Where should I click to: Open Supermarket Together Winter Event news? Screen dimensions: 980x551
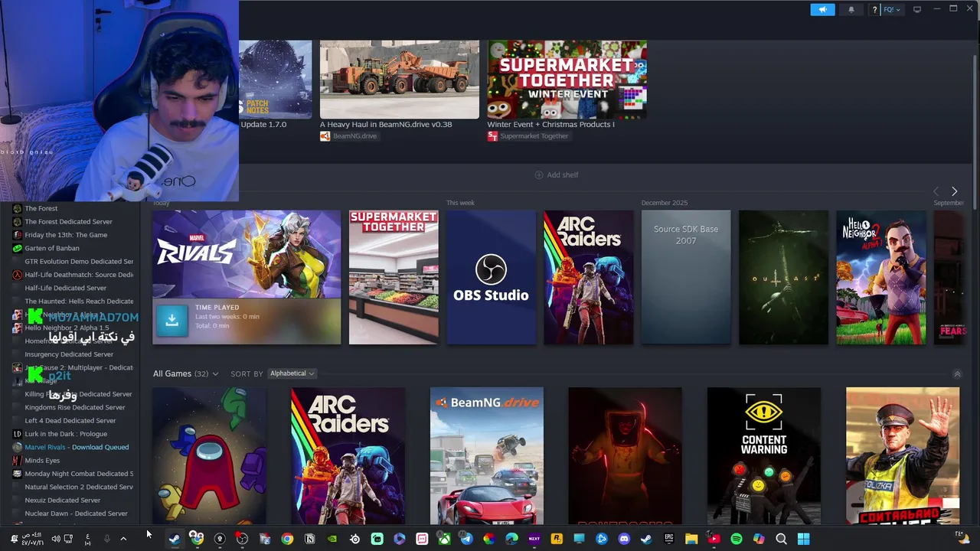(567, 80)
